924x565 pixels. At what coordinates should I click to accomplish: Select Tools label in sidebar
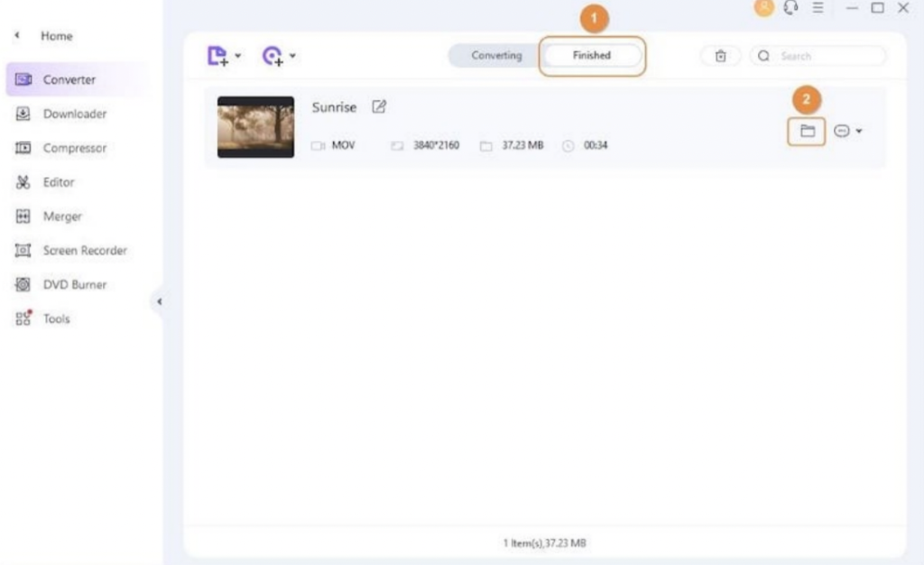tap(56, 319)
